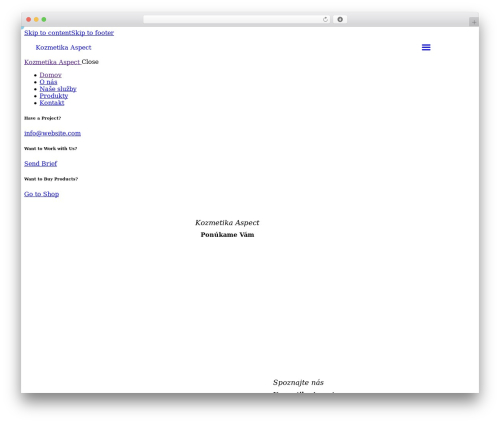Click the 'Want to Work with Us?' heading
This screenshot has height=423, width=500.
(50, 149)
